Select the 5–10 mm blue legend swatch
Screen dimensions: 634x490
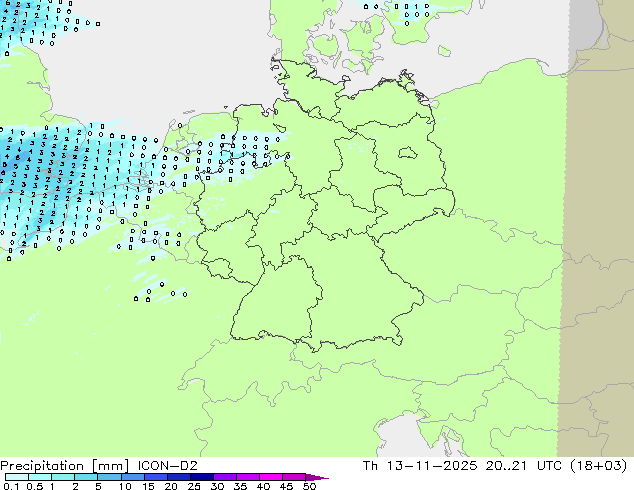[109, 477]
